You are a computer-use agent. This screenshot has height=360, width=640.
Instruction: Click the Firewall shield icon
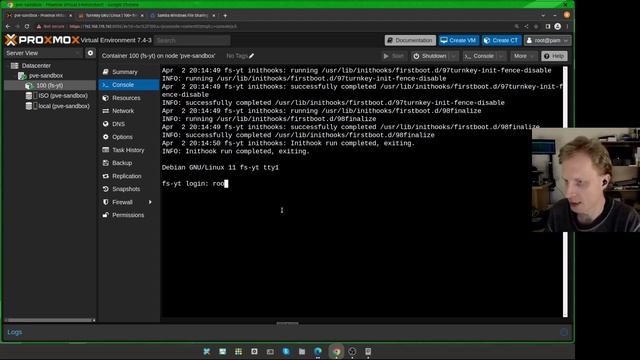[x=106, y=202]
